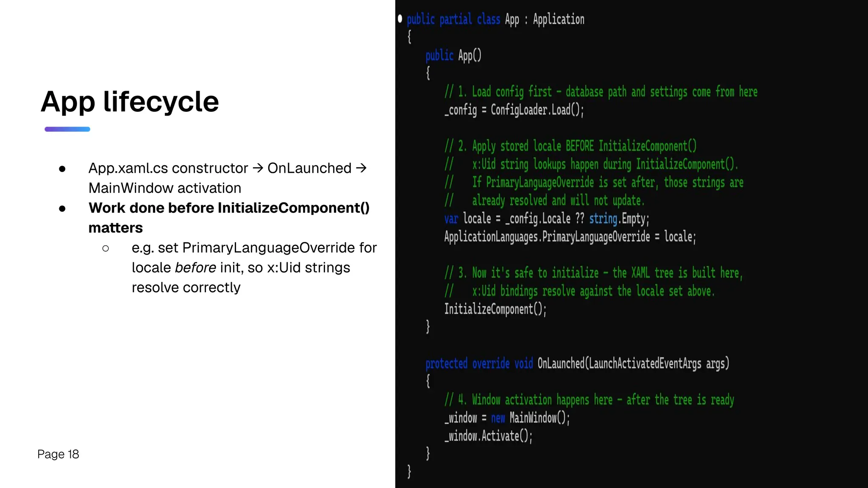Click the italic word before

195,268
